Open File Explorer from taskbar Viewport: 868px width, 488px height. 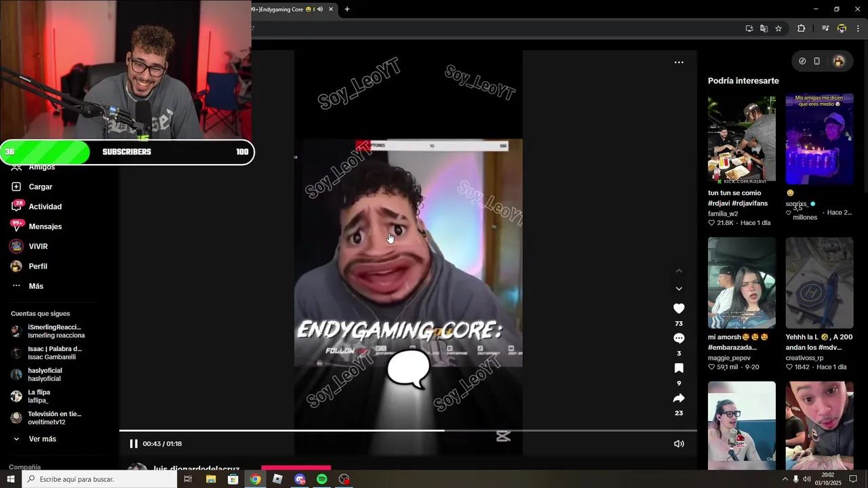(x=211, y=479)
